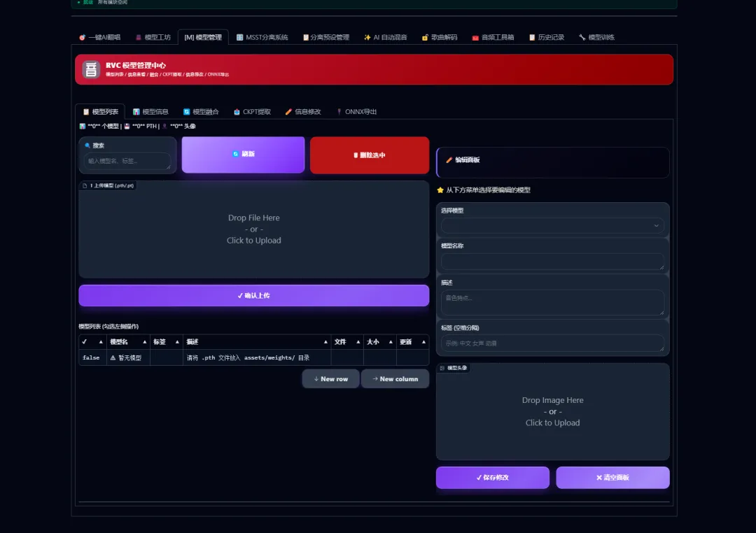Click the pencil icon in 编辑面板 header
The width and height of the screenshot is (756, 533).
(x=449, y=160)
